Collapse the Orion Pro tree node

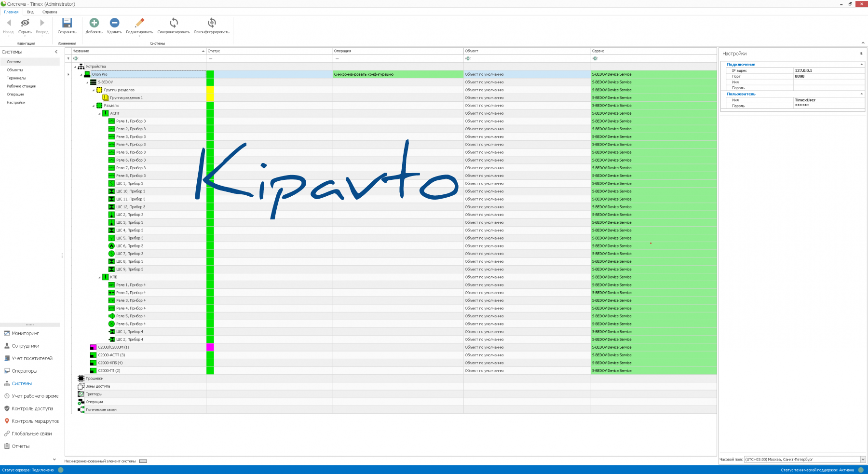(81, 75)
